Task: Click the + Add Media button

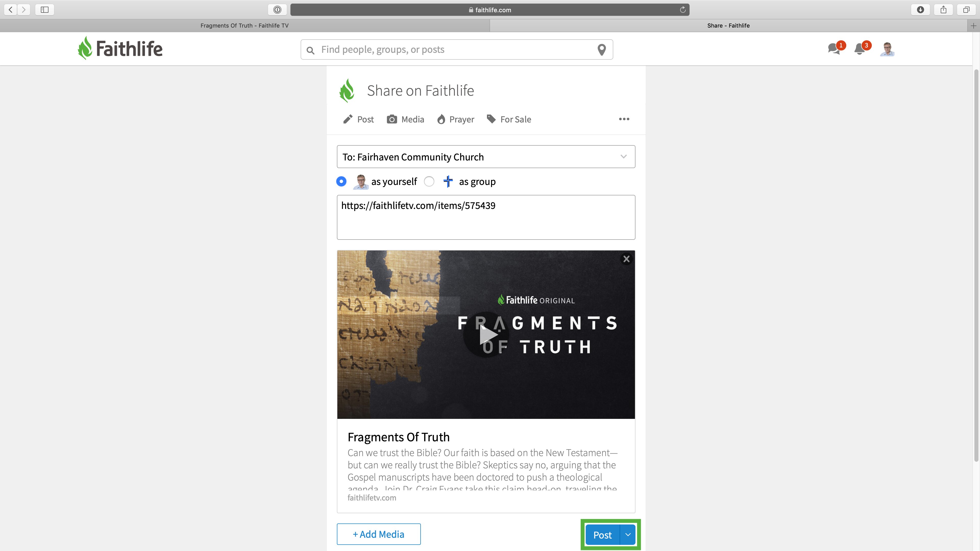Action: pos(378,534)
